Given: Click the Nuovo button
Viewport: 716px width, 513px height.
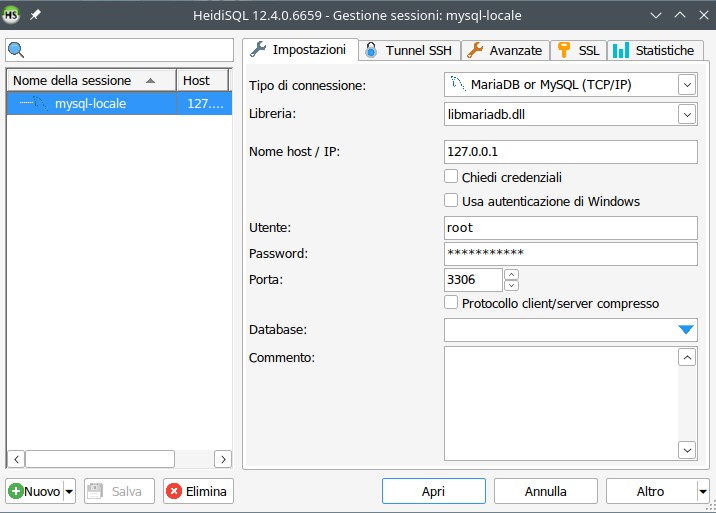Looking at the screenshot, I should coord(35,492).
